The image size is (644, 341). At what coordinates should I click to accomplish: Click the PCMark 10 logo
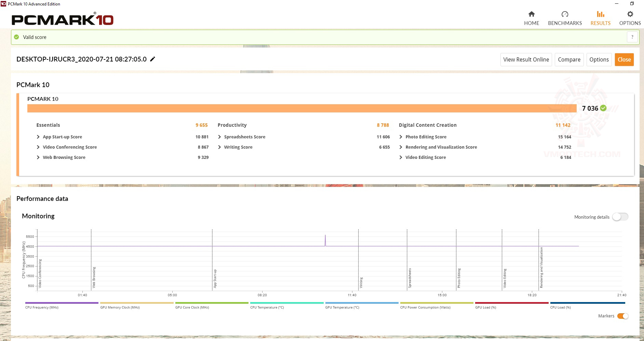[x=63, y=19]
